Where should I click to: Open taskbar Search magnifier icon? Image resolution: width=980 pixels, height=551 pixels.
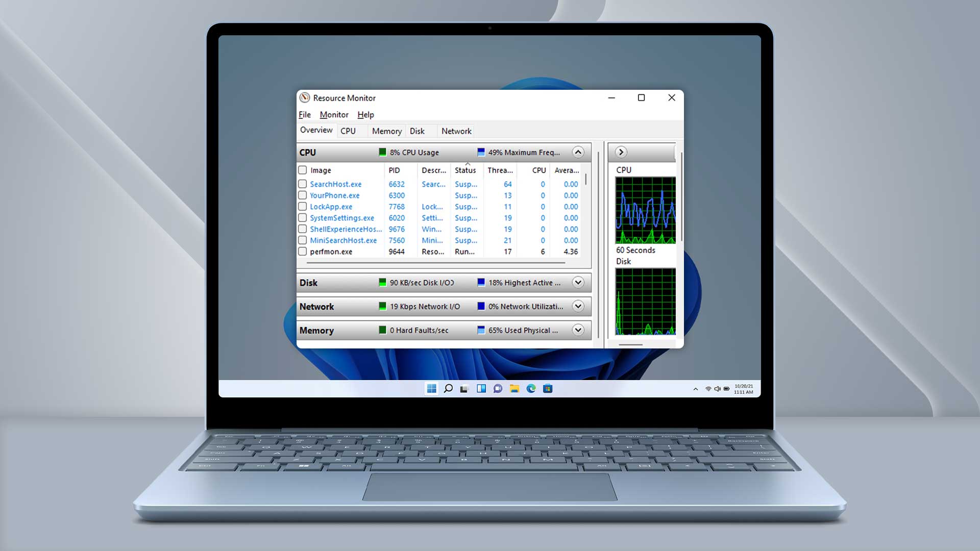[x=448, y=389]
